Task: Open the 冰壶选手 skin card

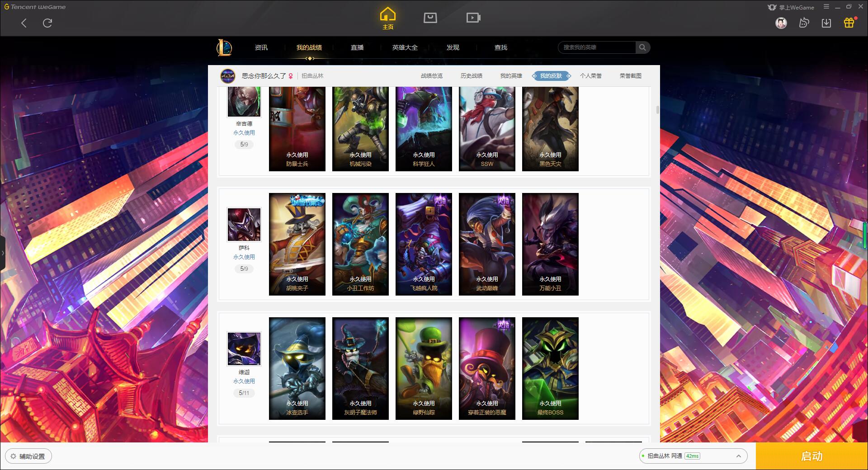Action: tap(297, 368)
